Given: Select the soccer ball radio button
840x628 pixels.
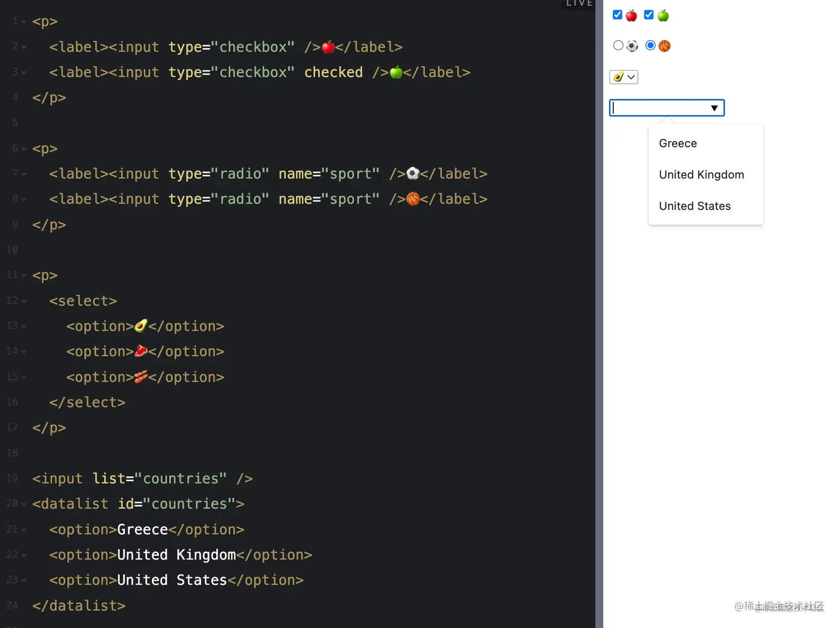Looking at the screenshot, I should tap(618, 46).
